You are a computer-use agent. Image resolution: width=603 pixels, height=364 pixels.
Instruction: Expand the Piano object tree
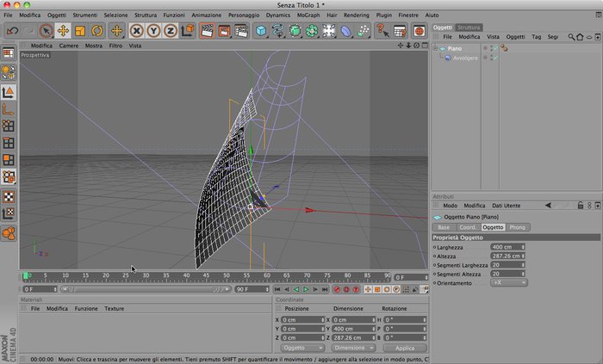pyautogui.click(x=435, y=48)
